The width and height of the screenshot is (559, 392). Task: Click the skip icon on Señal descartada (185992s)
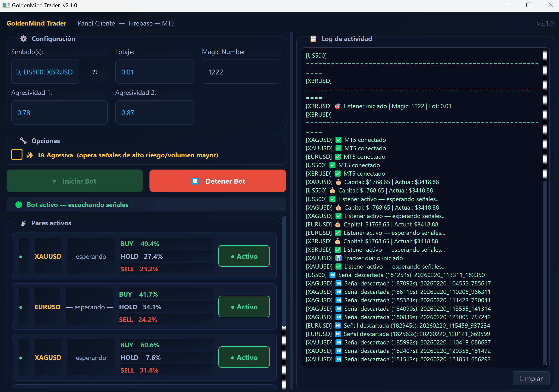point(338,342)
